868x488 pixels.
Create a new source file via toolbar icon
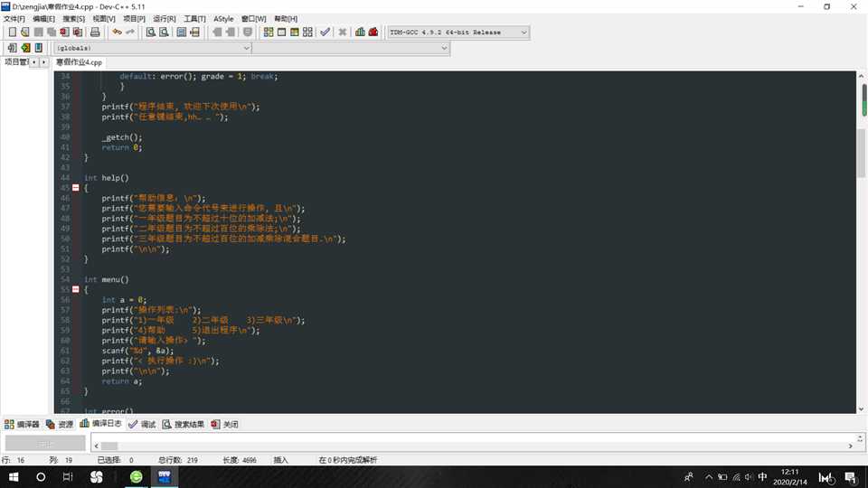click(12, 33)
